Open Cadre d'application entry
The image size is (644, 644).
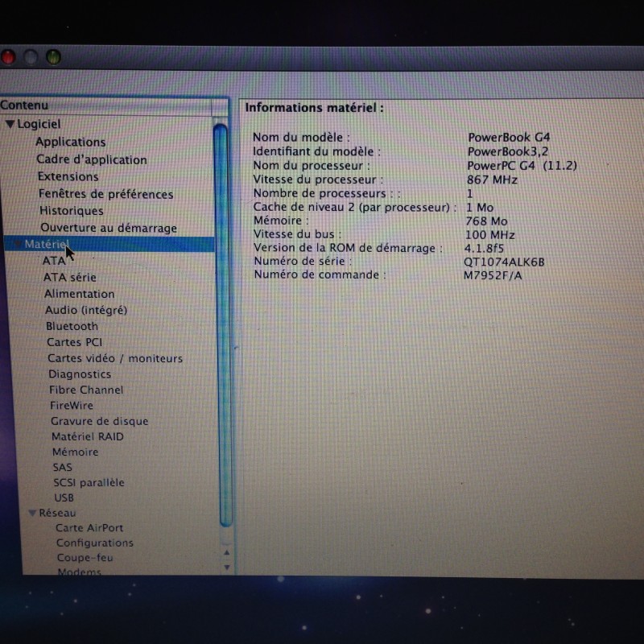(x=92, y=159)
